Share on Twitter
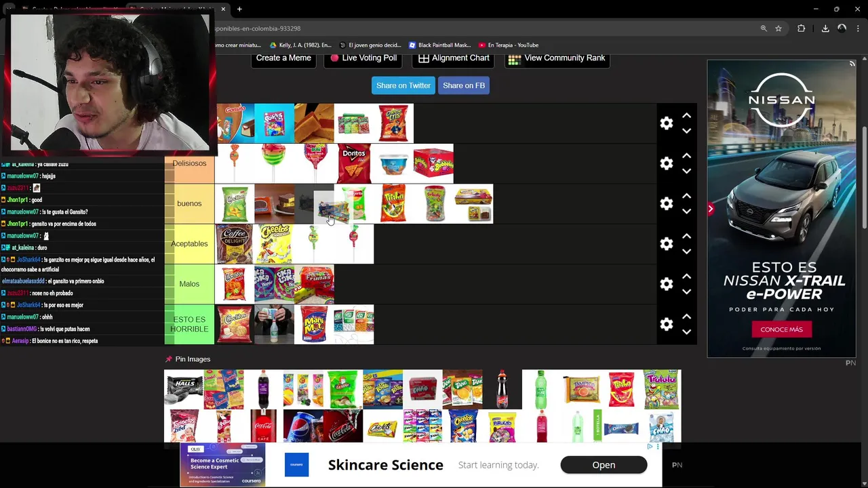Screen dimensions: 868x488 pos(403,85)
